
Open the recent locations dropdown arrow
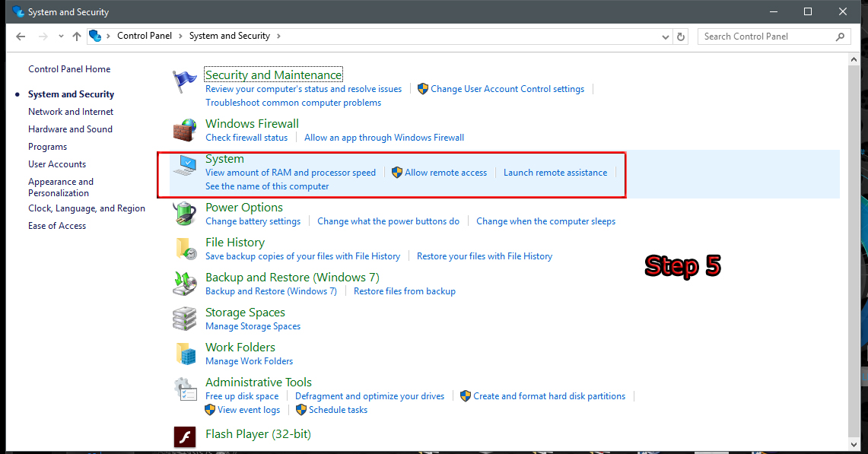click(60, 37)
